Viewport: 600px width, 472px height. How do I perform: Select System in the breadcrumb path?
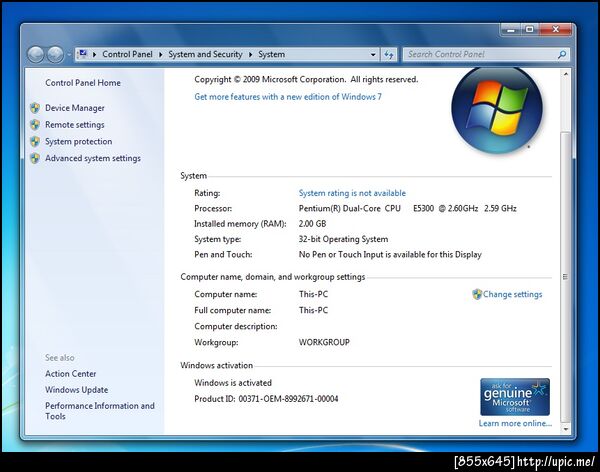(x=271, y=54)
